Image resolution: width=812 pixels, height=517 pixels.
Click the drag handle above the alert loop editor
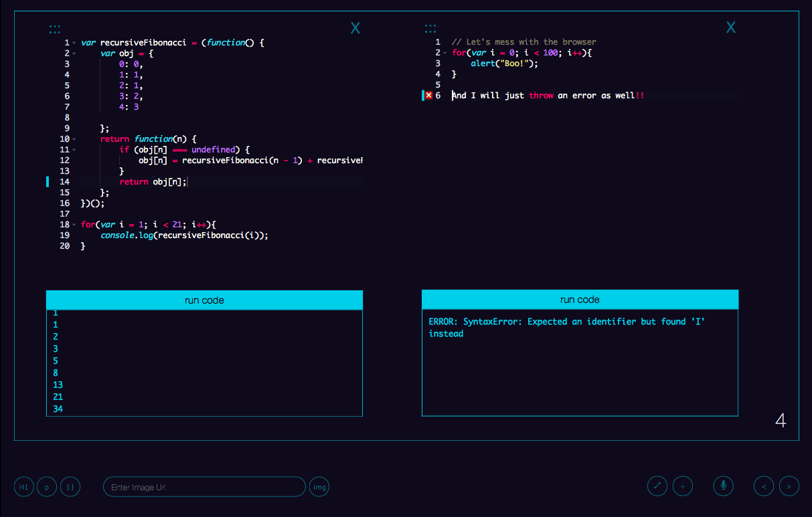(x=430, y=28)
